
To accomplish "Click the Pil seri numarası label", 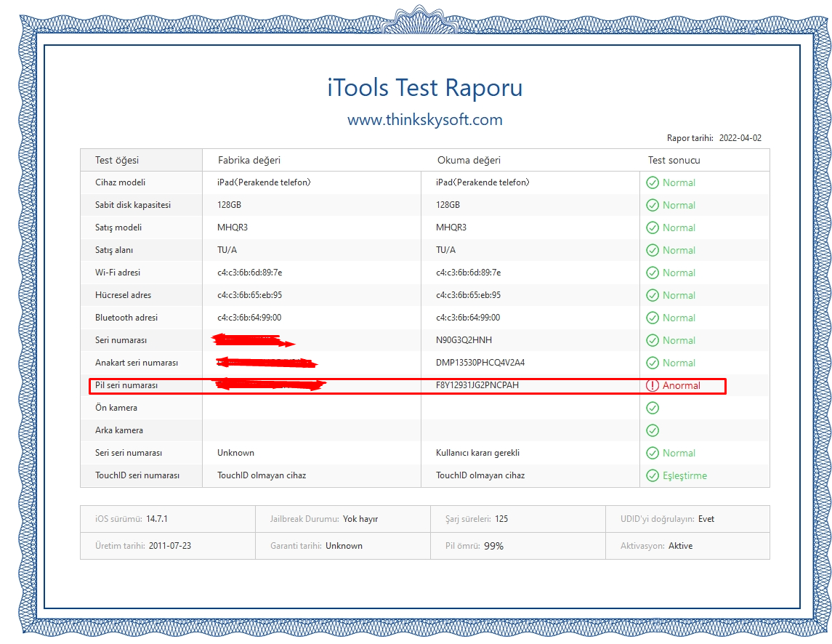I will pos(126,385).
